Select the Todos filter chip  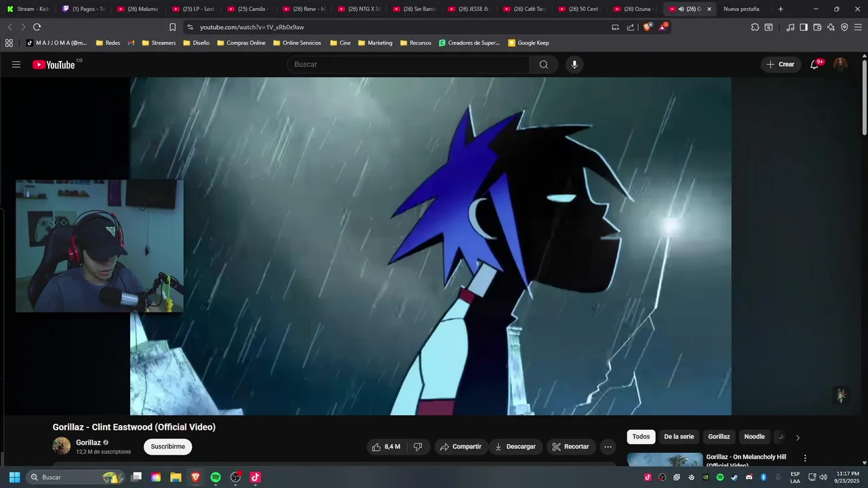[x=641, y=437]
